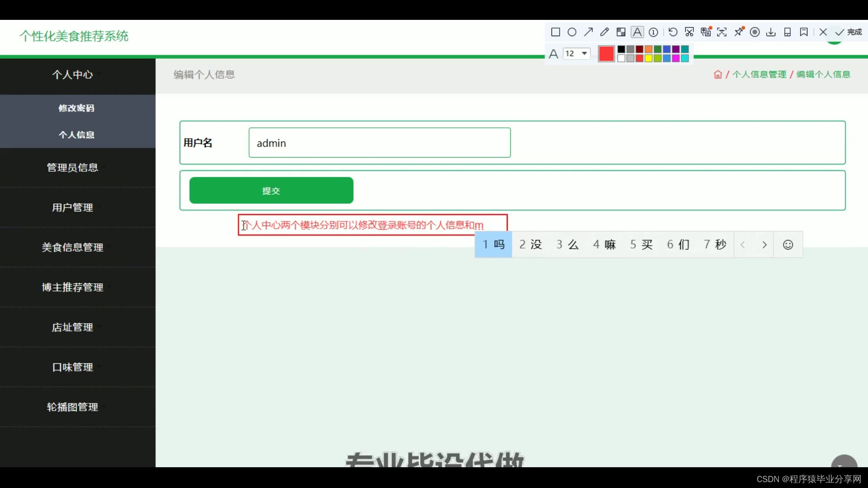Select the rectangle annotation tool
The height and width of the screenshot is (488, 868).
point(556,32)
